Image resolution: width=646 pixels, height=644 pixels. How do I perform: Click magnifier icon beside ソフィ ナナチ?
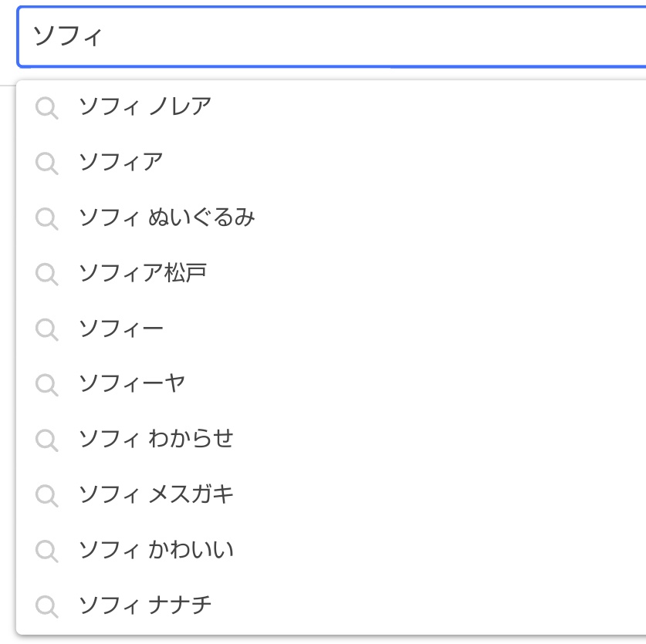(x=46, y=607)
